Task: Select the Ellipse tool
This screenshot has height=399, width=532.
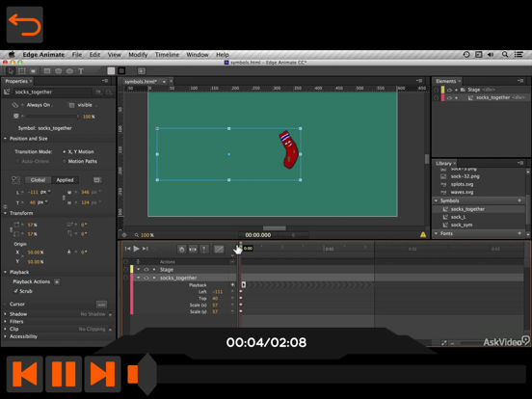Action: click(69, 71)
